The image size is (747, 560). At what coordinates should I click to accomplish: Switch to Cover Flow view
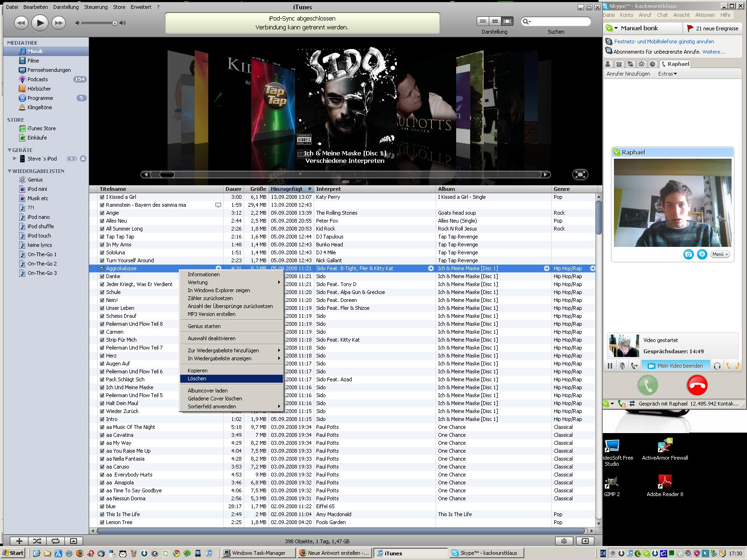click(x=507, y=21)
